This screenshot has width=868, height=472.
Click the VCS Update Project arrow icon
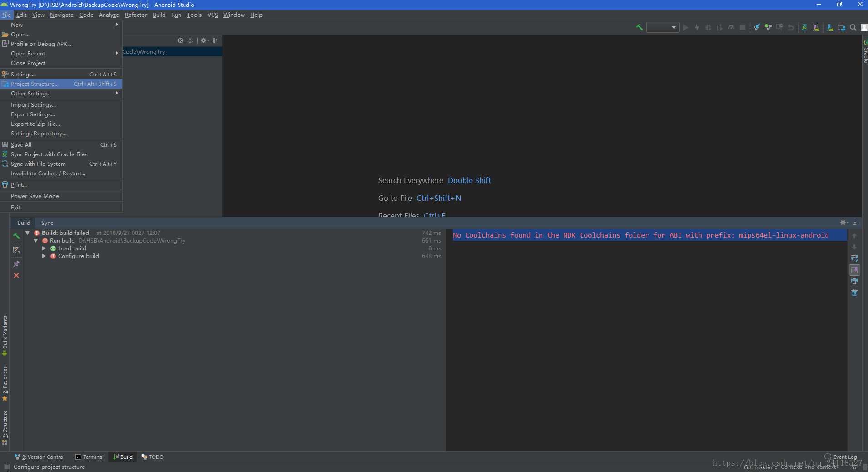757,28
